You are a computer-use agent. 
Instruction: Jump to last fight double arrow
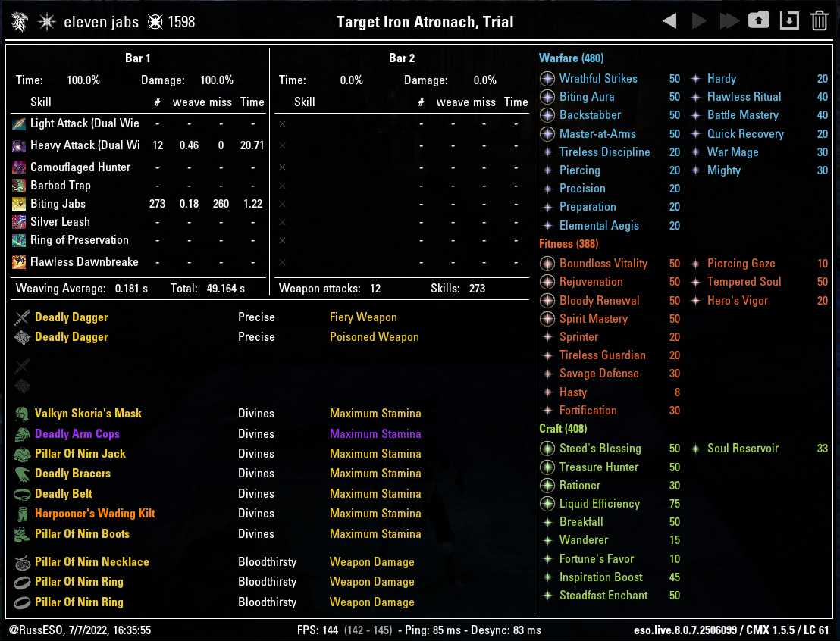[729, 21]
